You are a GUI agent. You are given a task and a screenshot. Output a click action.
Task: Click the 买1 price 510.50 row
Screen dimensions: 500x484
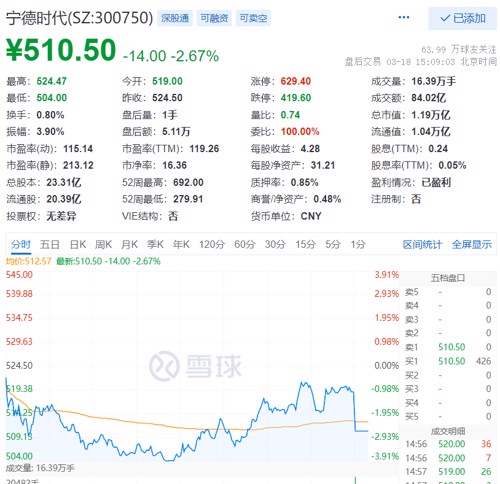point(448,361)
